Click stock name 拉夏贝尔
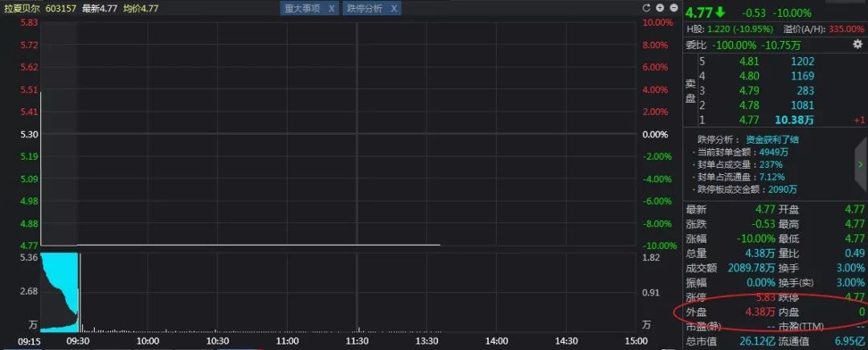This screenshot has width=868, height=350. pos(22,8)
